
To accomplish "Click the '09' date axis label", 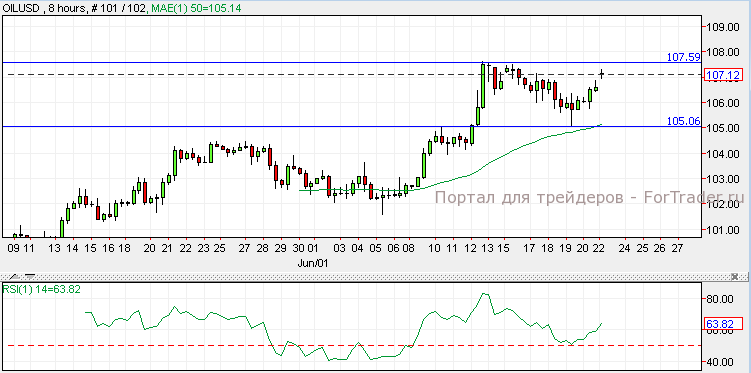I will [13, 249].
